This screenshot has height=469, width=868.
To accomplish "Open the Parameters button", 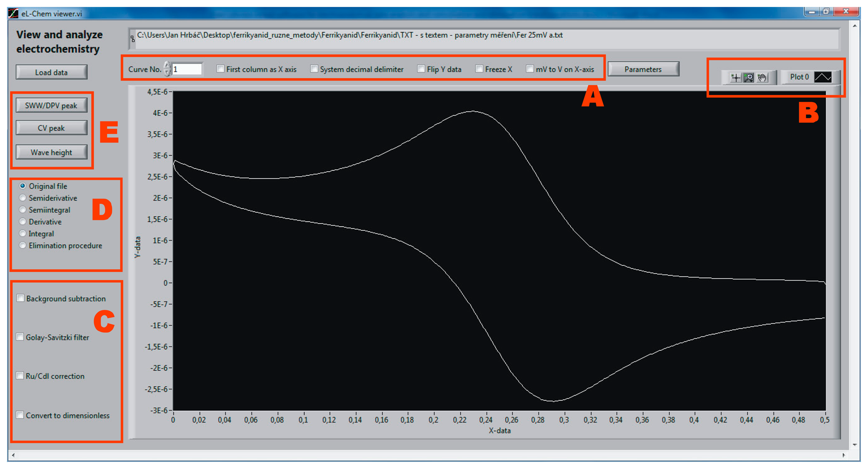I will (643, 69).
